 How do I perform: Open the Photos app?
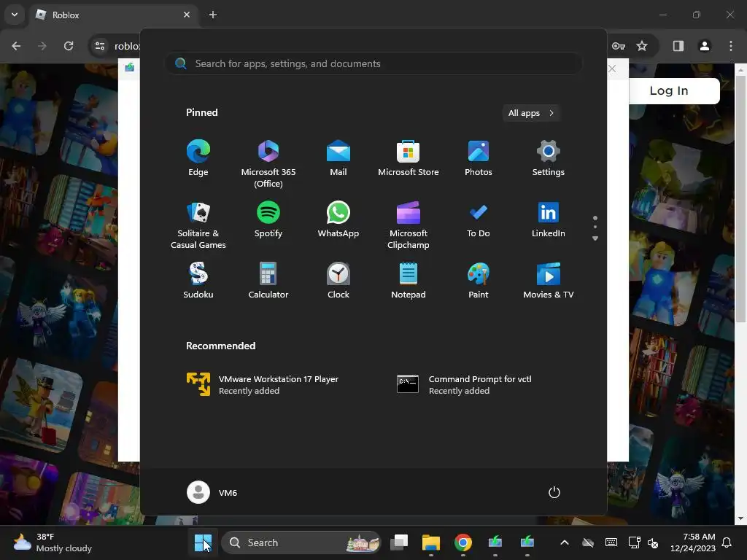pyautogui.click(x=479, y=158)
